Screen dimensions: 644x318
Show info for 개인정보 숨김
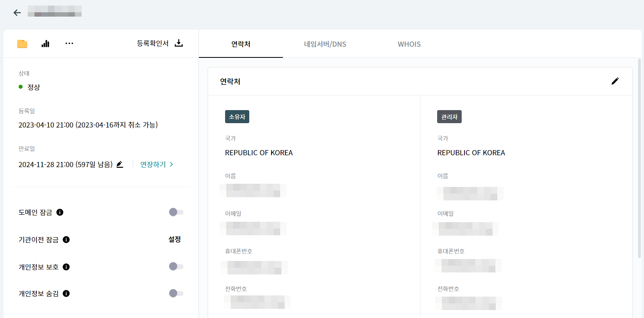coord(66,293)
